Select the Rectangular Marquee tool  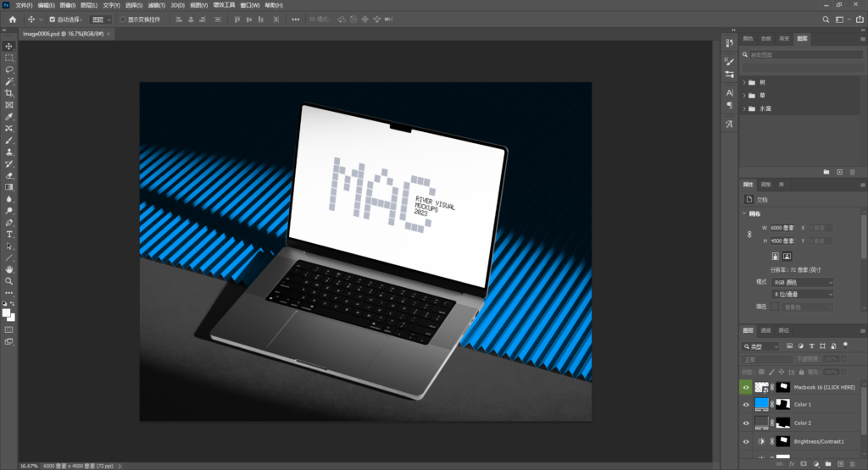[8, 58]
